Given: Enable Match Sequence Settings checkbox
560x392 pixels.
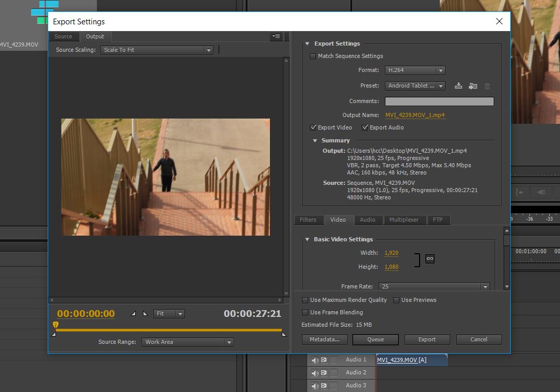Looking at the screenshot, I should pos(313,56).
